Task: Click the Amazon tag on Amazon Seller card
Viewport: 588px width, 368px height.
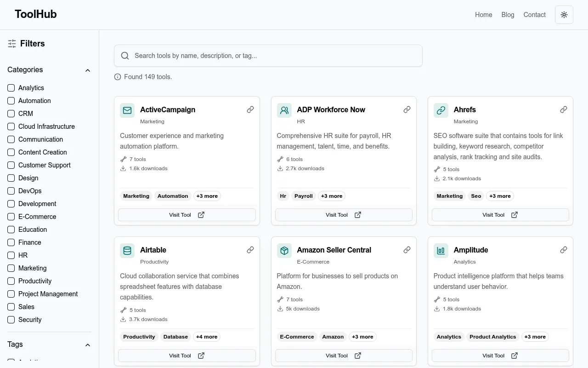Action: pos(333,337)
